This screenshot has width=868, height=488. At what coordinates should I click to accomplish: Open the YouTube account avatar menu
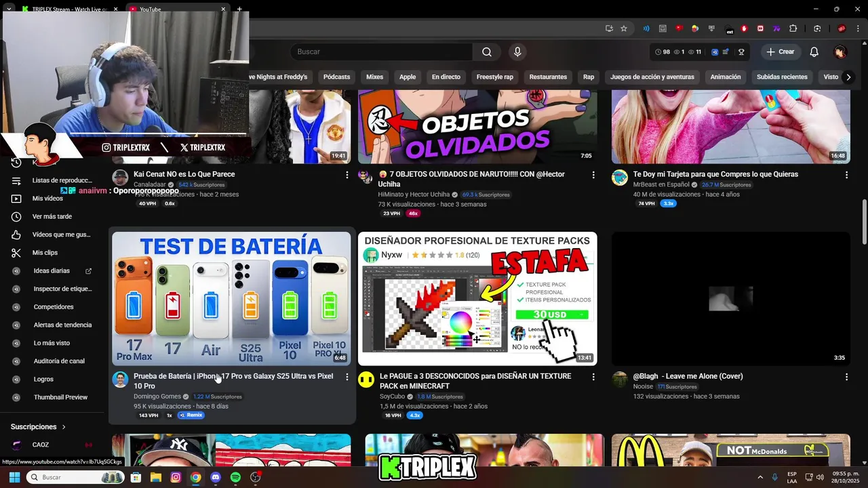840,52
